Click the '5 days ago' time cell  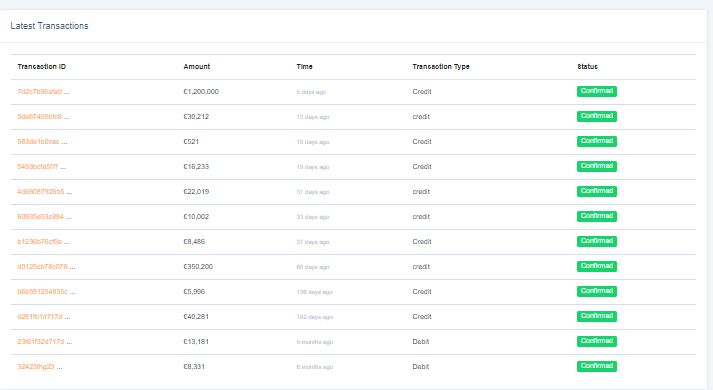pyautogui.click(x=311, y=92)
